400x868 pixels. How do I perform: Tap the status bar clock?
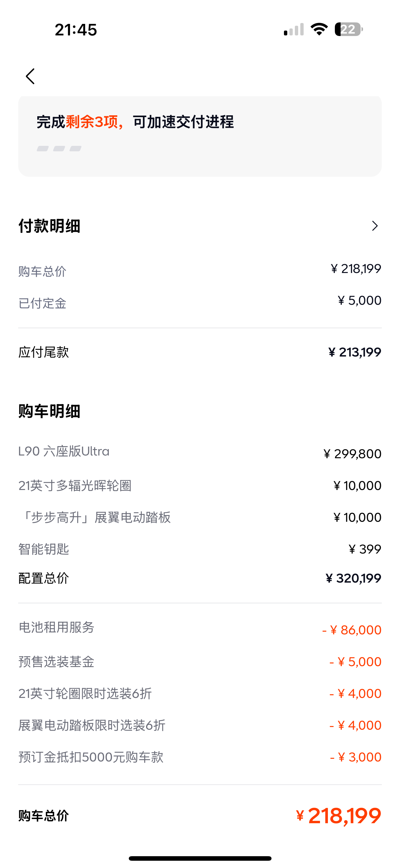tap(76, 30)
